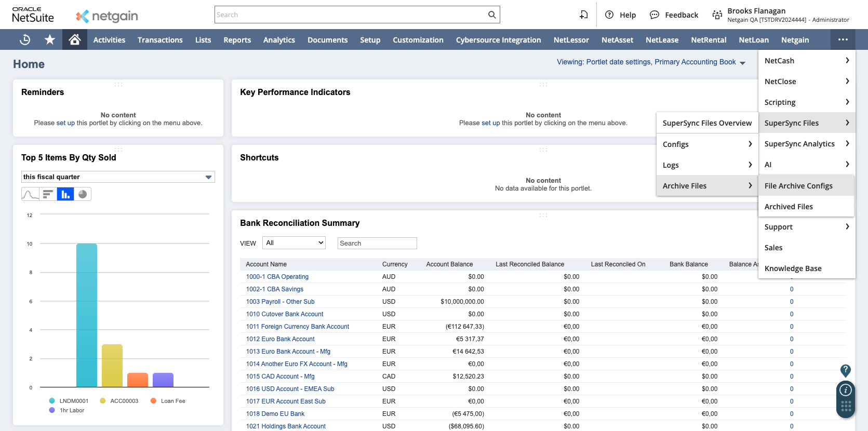Go to the Home icon

pos(75,40)
